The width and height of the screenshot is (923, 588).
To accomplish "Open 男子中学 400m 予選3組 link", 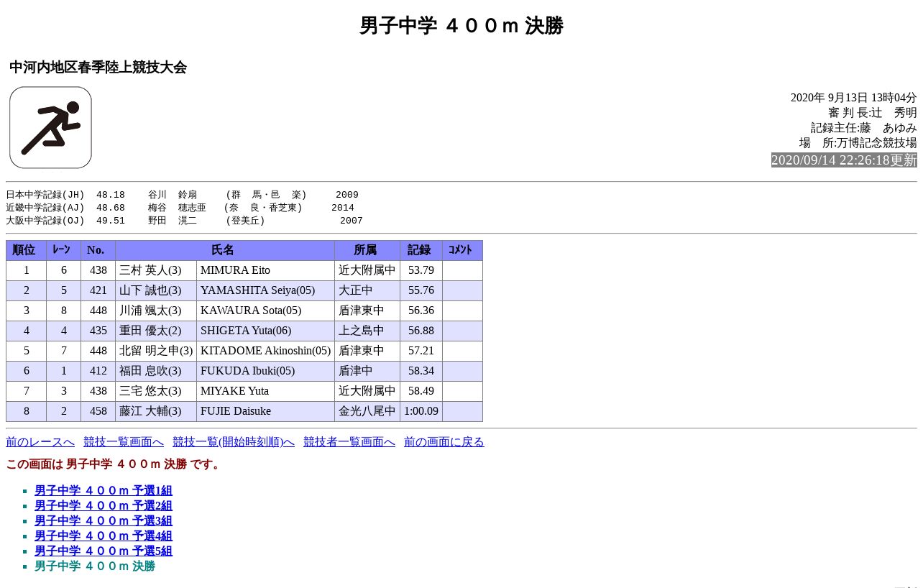I will click(104, 521).
